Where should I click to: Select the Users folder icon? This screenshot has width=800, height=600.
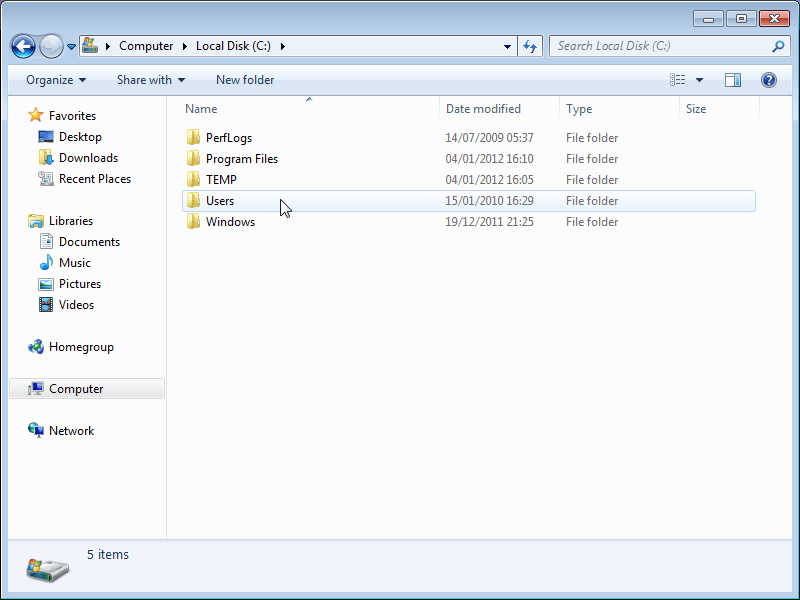pos(193,201)
